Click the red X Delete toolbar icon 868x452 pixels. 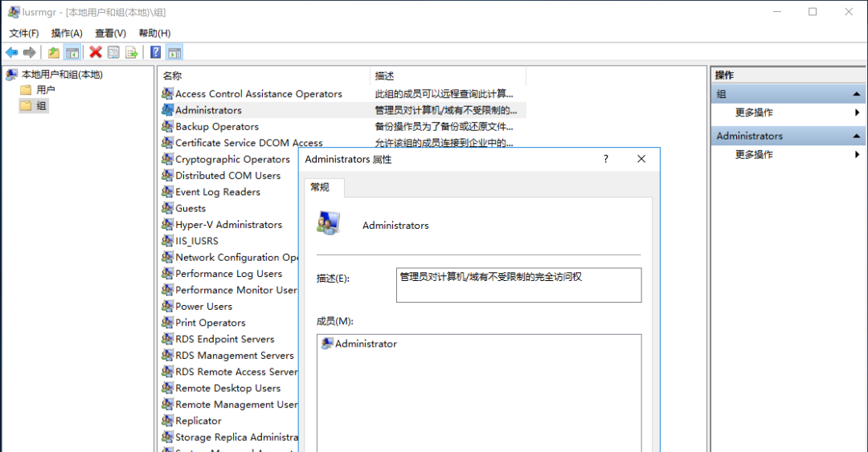96,52
